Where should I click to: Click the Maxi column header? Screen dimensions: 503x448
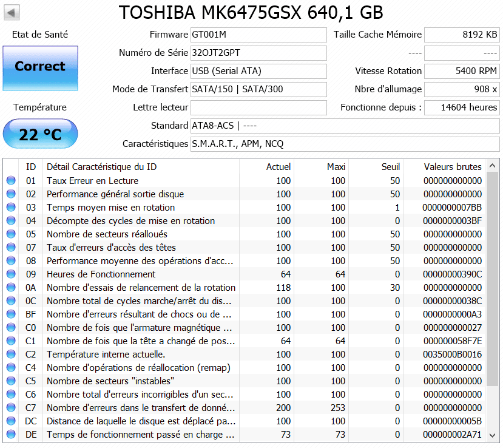[321, 167]
